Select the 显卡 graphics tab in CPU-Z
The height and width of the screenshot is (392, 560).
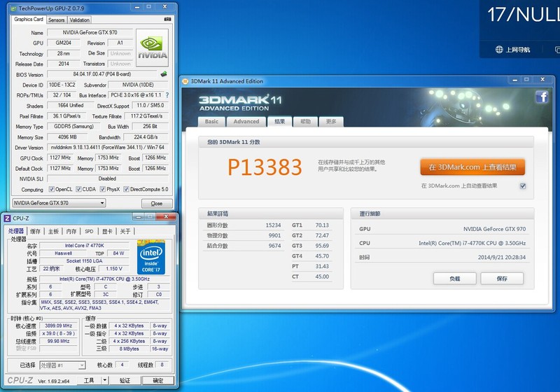tap(107, 231)
